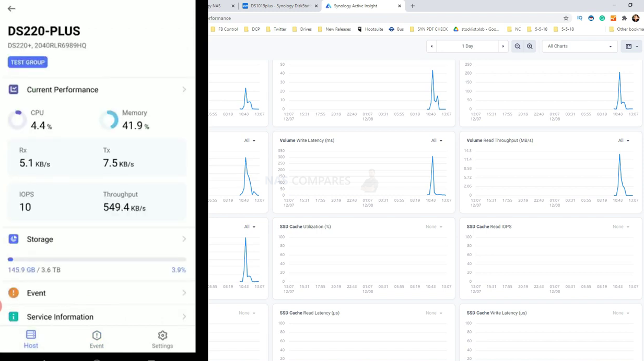Bookmark this page with the star icon
The height and width of the screenshot is (361, 644).
click(566, 18)
